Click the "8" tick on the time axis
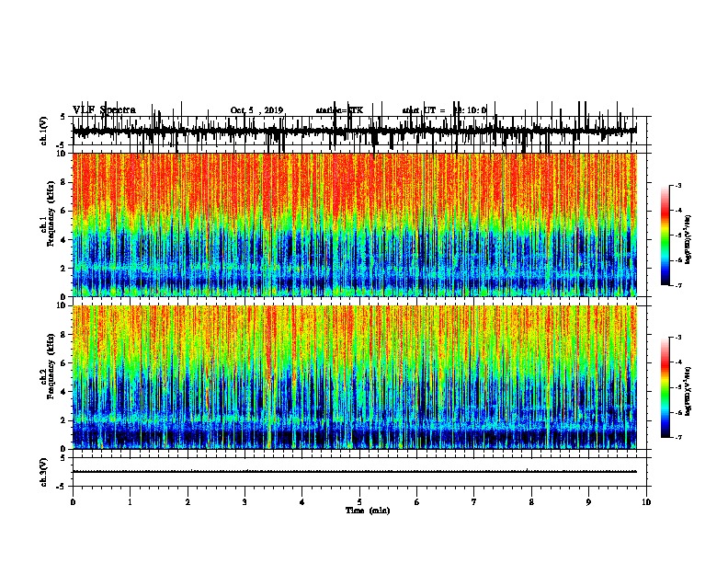Viewport: 728px width, 563px height. [531, 502]
